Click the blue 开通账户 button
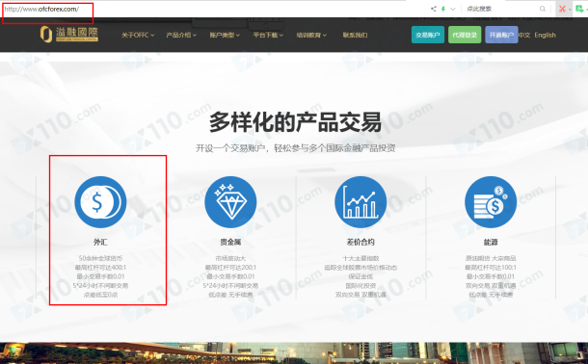588x364 pixels. [x=501, y=35]
